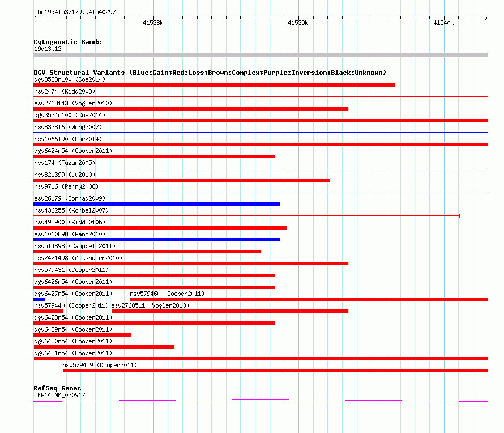Click the nsv579431 (Cooper2011) label
The width and height of the screenshot is (504, 433).
coord(71,270)
